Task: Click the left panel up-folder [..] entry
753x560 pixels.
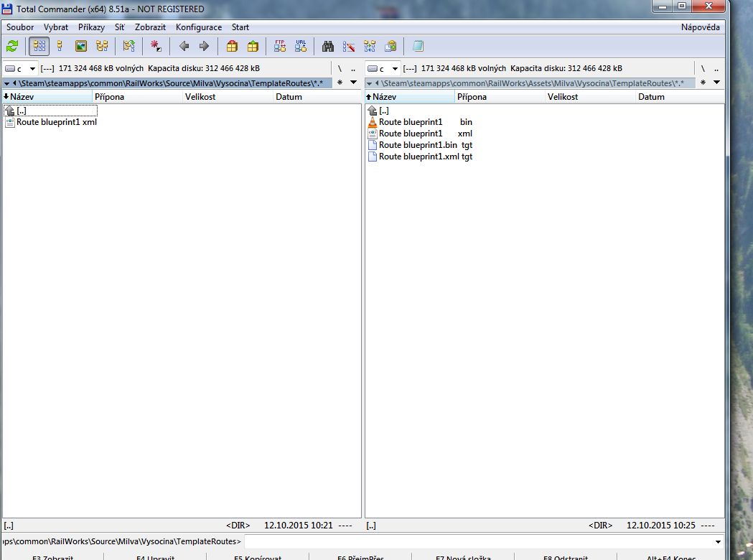Action: click(50, 111)
